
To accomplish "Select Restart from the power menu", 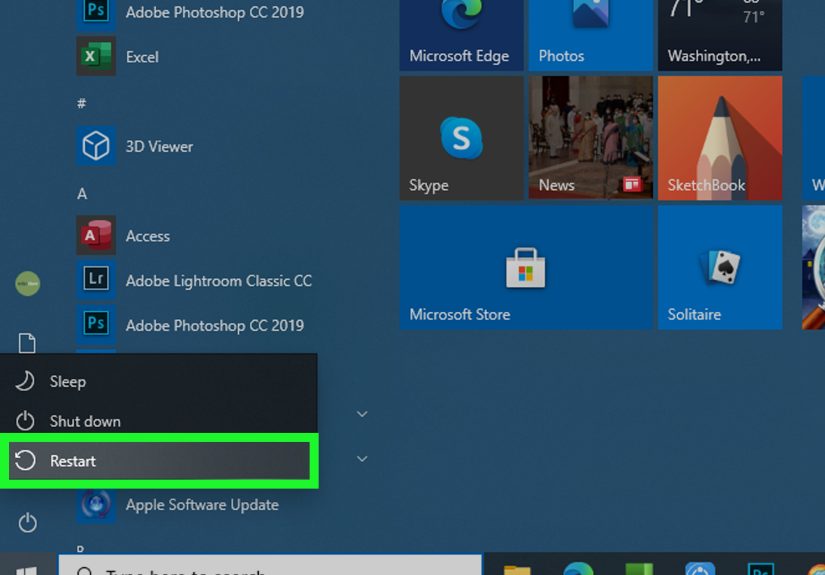I will coord(159,461).
